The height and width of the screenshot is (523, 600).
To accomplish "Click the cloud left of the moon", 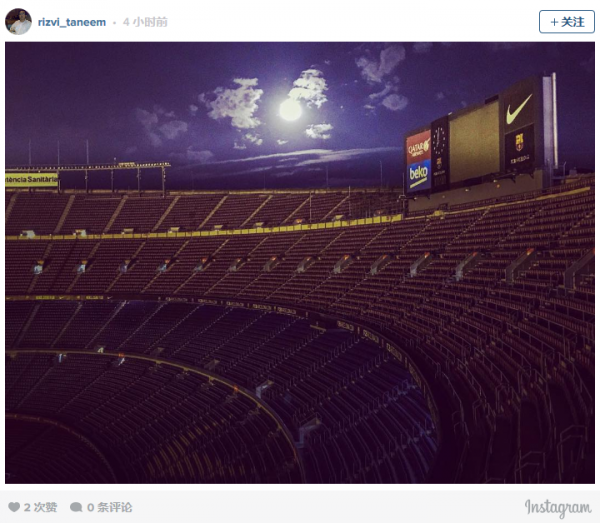I will click(232, 102).
